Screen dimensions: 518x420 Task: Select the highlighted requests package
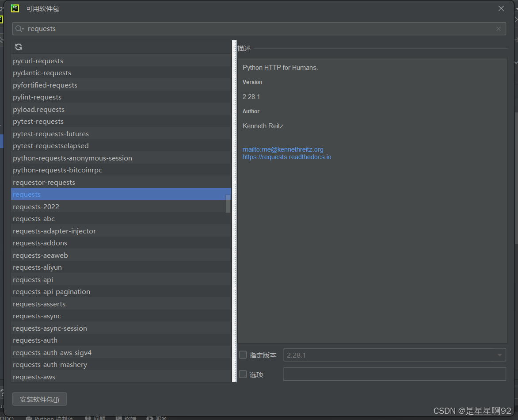tap(121, 194)
